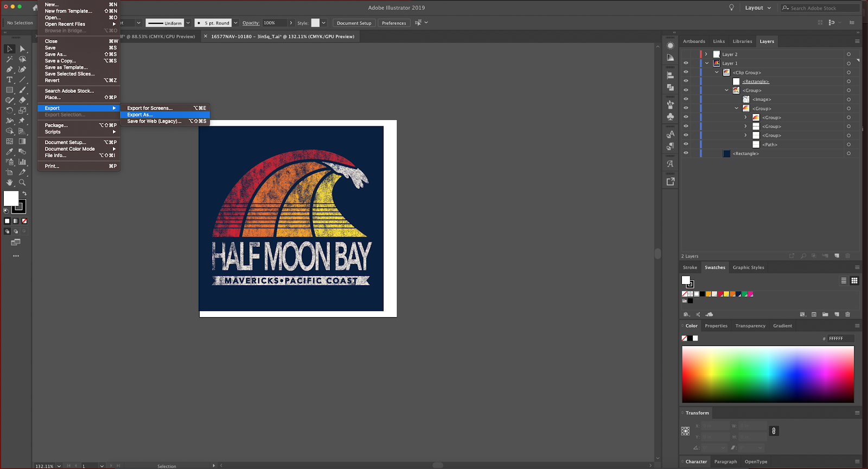Select the Lasso tool

(x=22, y=59)
